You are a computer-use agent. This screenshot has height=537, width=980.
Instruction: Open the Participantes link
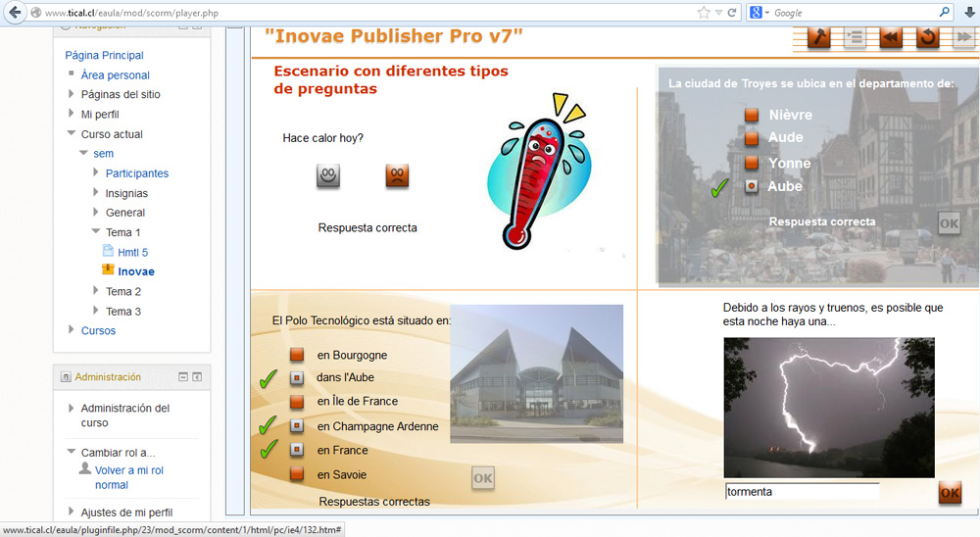point(137,173)
